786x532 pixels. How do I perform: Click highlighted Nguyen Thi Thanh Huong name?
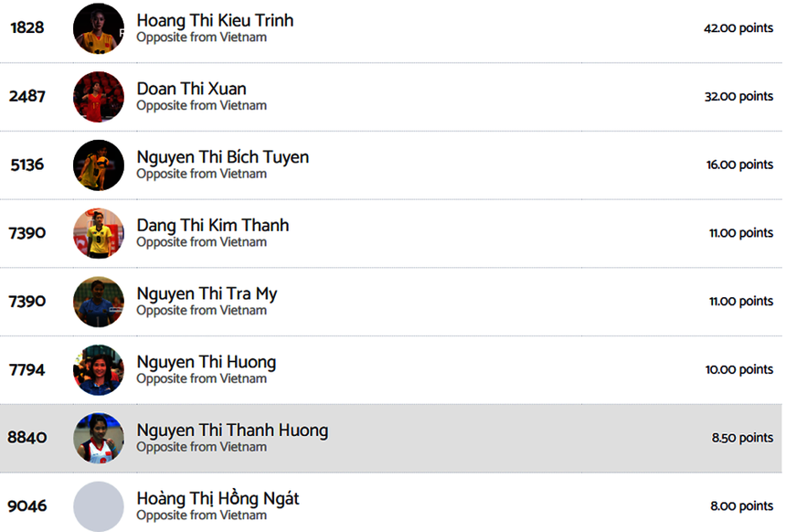click(x=232, y=430)
